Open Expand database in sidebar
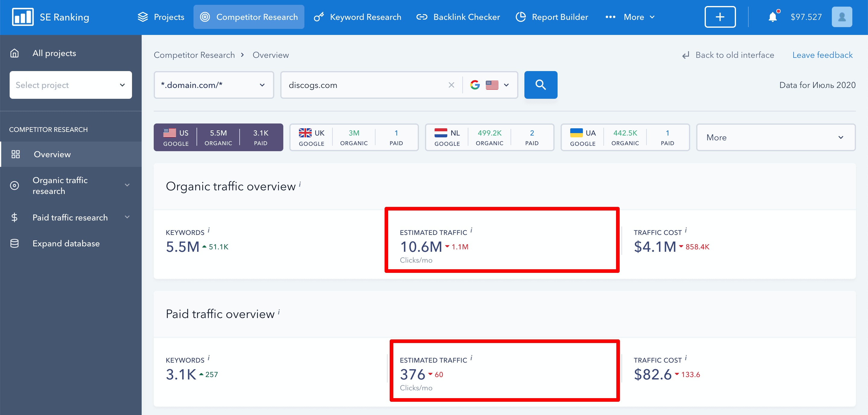This screenshot has height=415, width=868. coord(66,243)
